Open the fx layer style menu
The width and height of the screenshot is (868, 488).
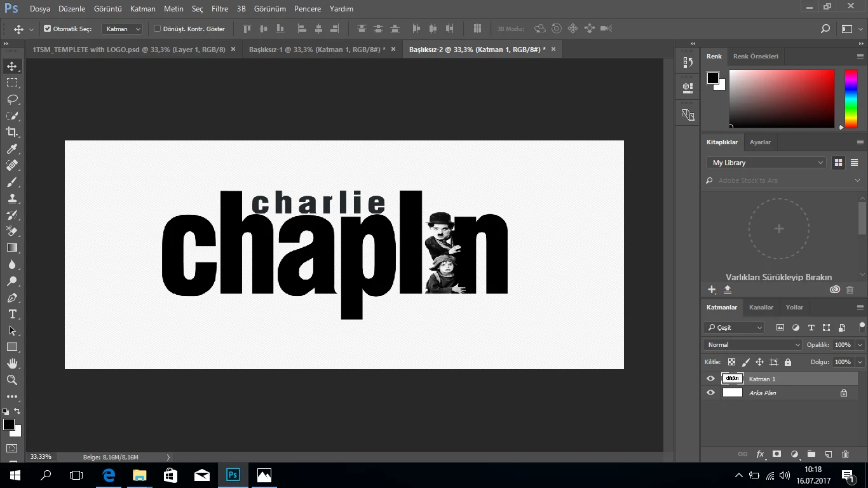tap(760, 454)
